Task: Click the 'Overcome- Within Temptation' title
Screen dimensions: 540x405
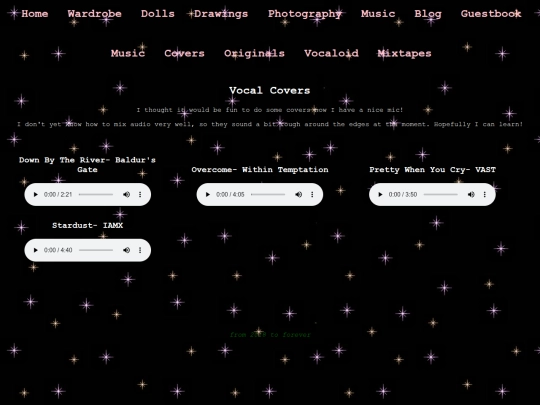Action: pos(260,169)
